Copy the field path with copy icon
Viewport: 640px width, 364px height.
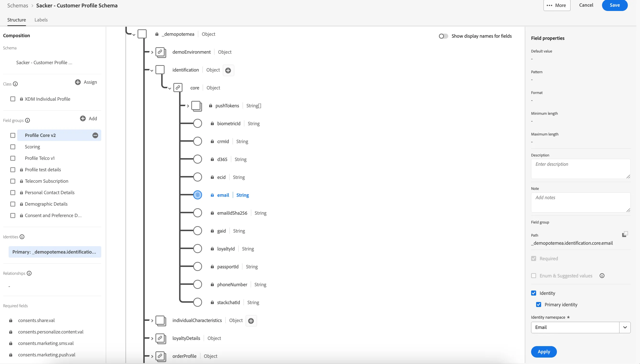(x=625, y=234)
